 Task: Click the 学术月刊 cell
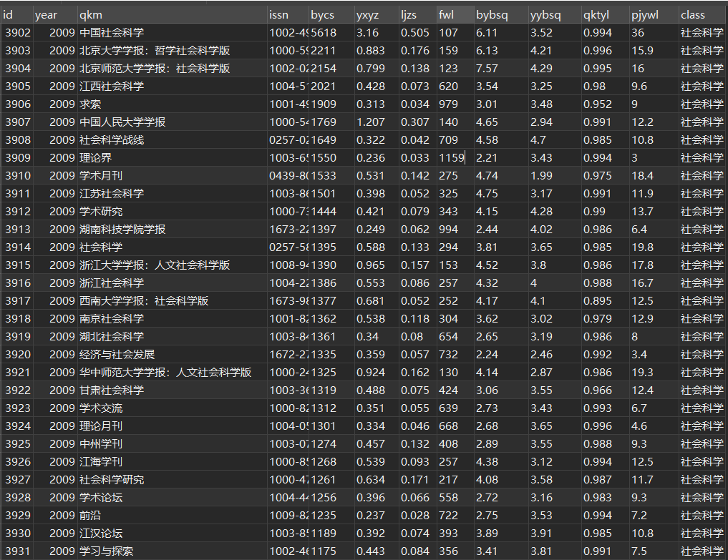click(x=173, y=176)
